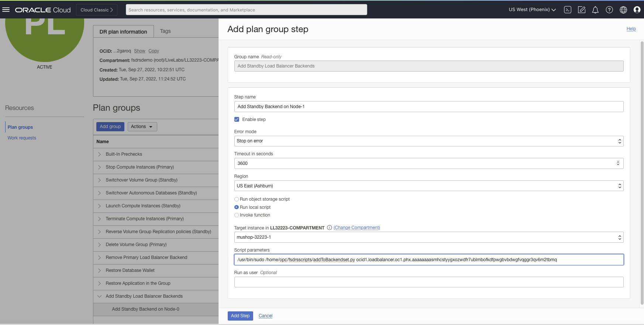Launch Cloud Shell from the header
Screen dimensions: 644x325
[x=568, y=10]
